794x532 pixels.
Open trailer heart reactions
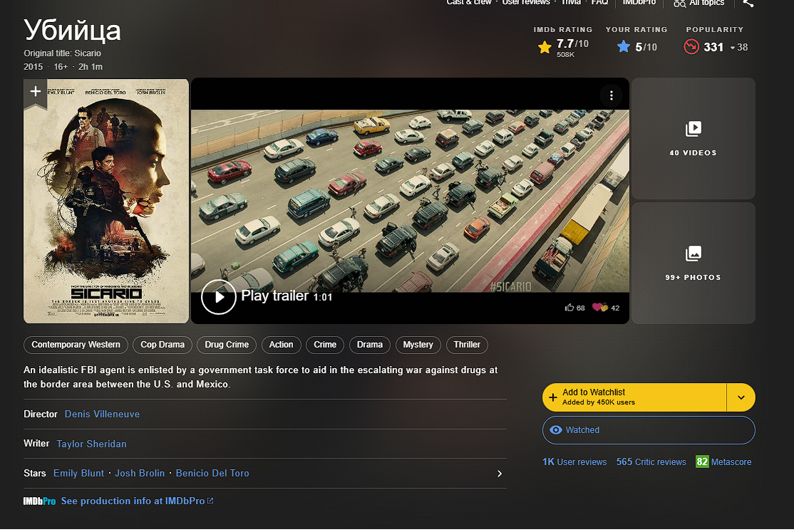[599, 307]
